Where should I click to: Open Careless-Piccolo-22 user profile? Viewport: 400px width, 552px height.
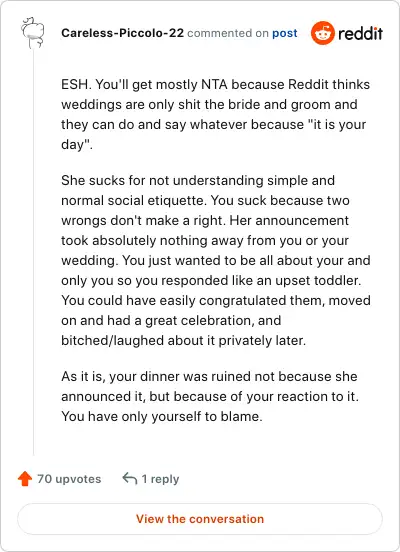pos(122,33)
